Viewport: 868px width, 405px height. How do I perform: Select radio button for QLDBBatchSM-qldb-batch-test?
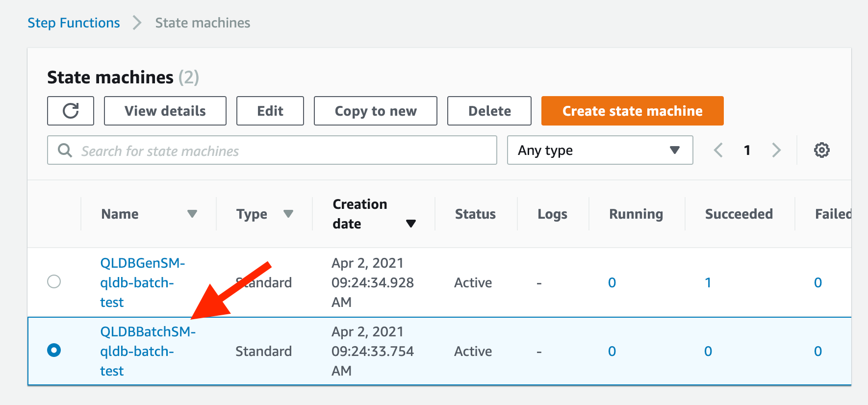click(54, 350)
